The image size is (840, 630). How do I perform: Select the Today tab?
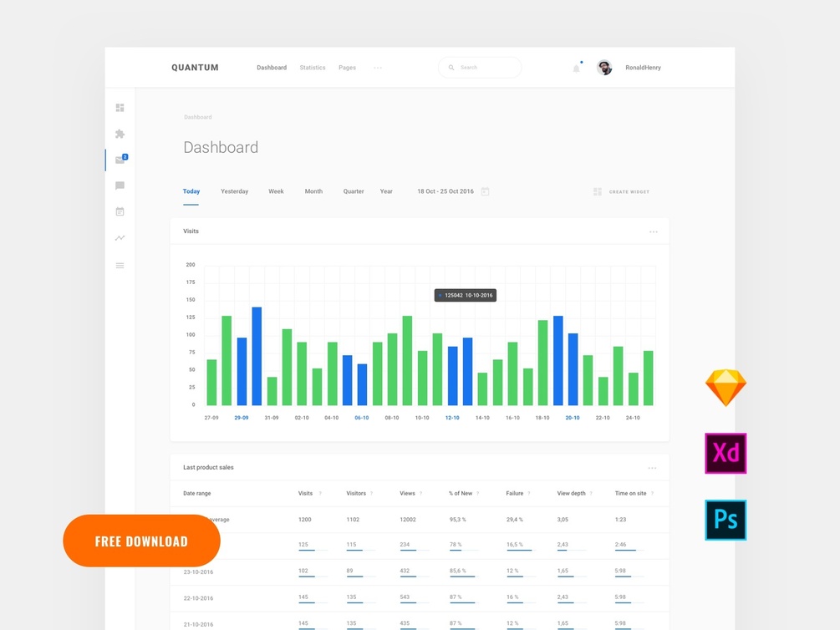pos(191,191)
